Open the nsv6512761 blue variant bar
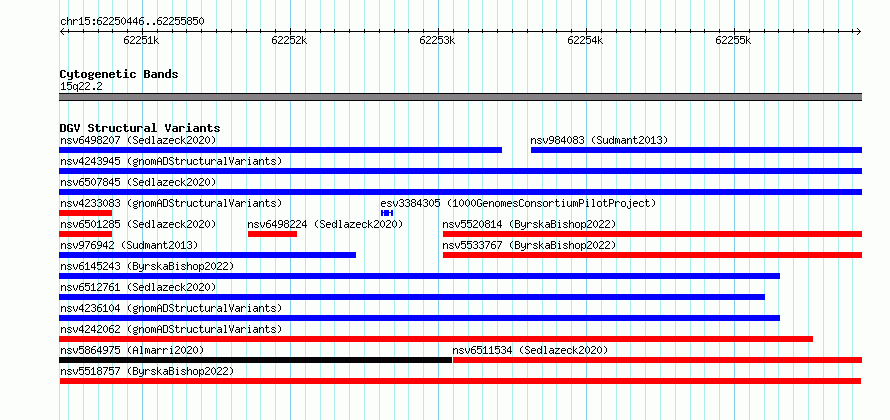 (412, 297)
